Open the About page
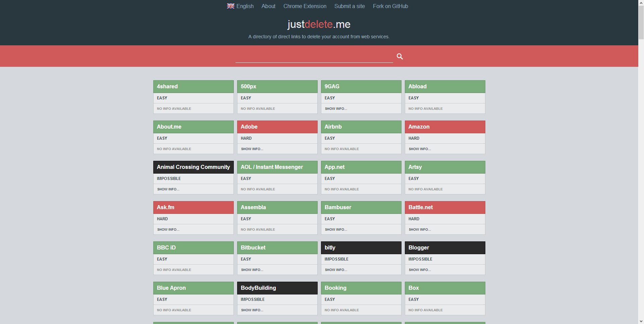This screenshot has height=324, width=644. coord(268,6)
